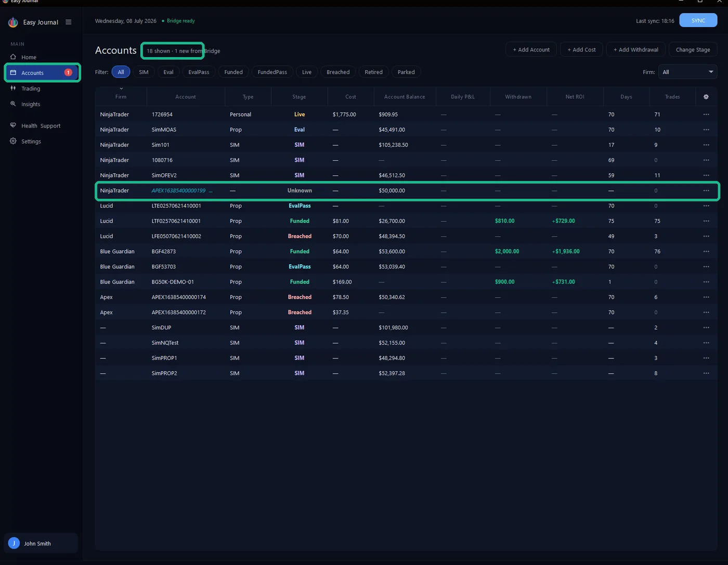
Task: Click the red notification badge on Accounts
Action: coord(68,72)
